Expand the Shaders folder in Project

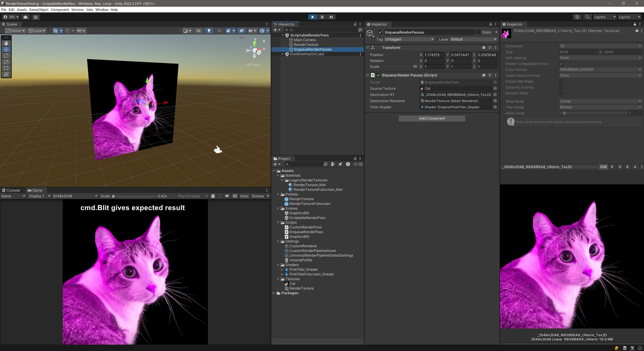278,265
